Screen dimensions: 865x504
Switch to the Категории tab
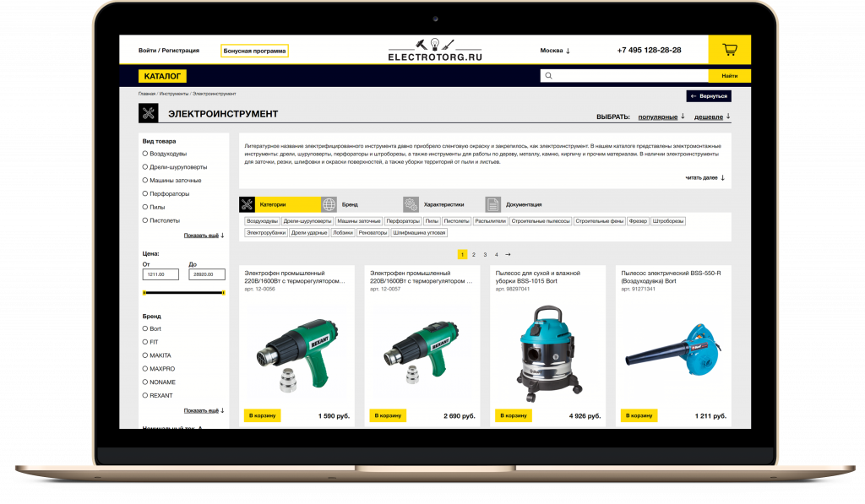280,204
